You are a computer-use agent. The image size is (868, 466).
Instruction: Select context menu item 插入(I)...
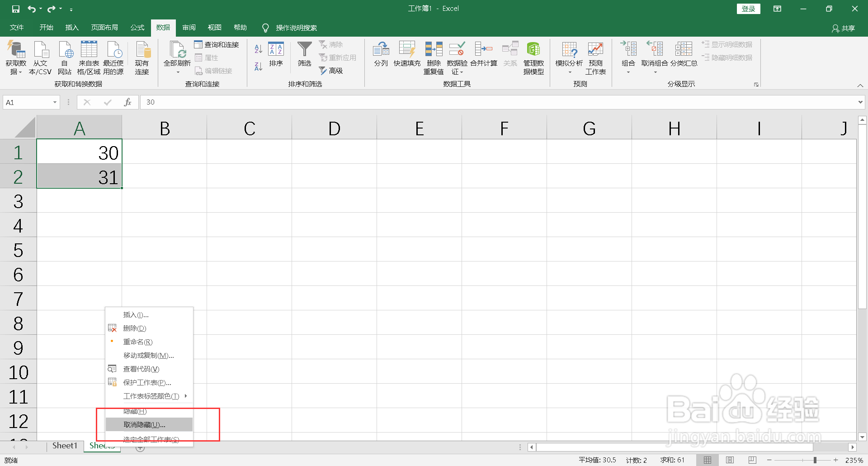(149, 315)
